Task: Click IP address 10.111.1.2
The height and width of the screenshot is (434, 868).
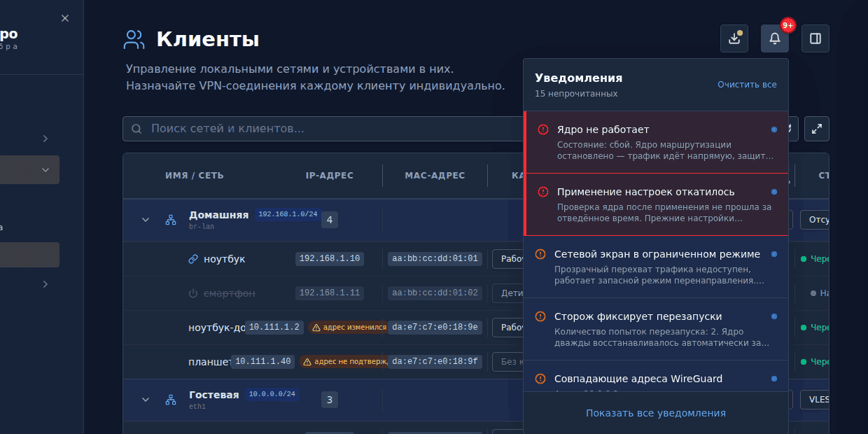Action: [x=274, y=327]
